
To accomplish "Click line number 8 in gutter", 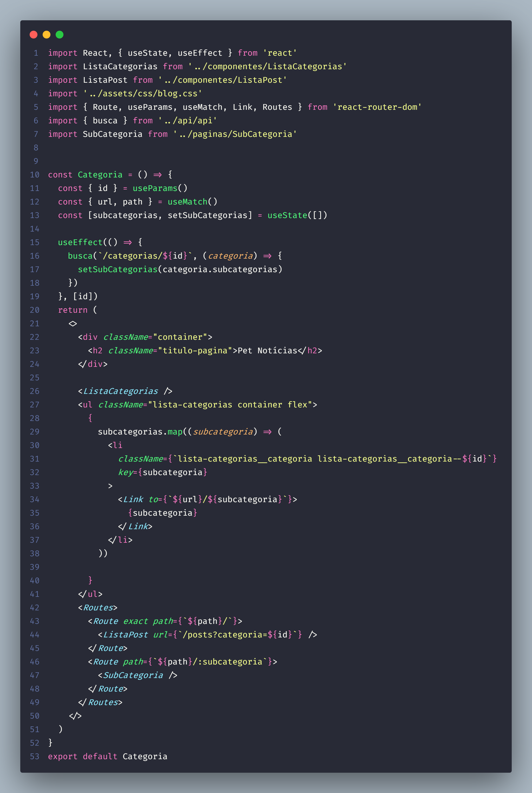I will pyautogui.click(x=36, y=148).
